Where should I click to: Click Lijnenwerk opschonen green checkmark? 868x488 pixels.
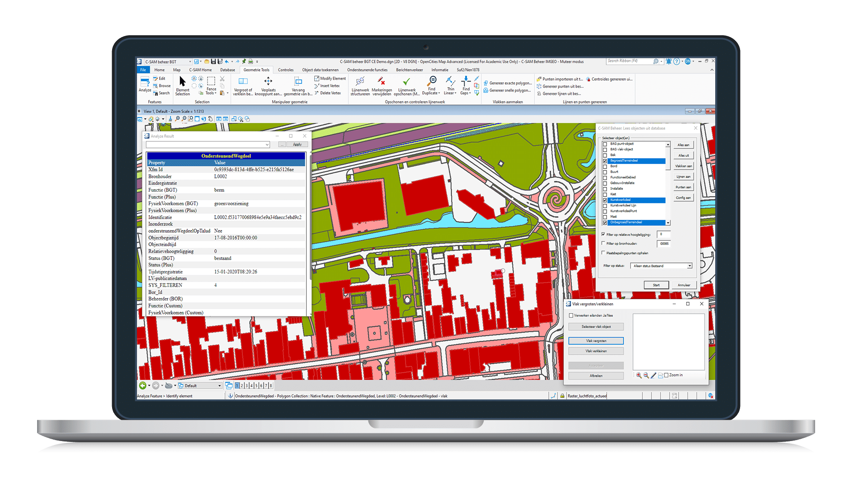[x=406, y=85]
